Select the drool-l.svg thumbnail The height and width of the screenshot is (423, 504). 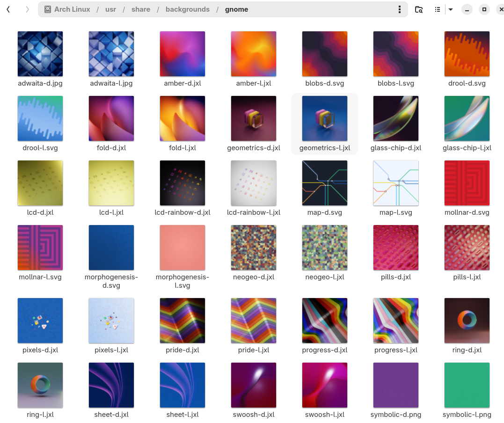[40, 118]
